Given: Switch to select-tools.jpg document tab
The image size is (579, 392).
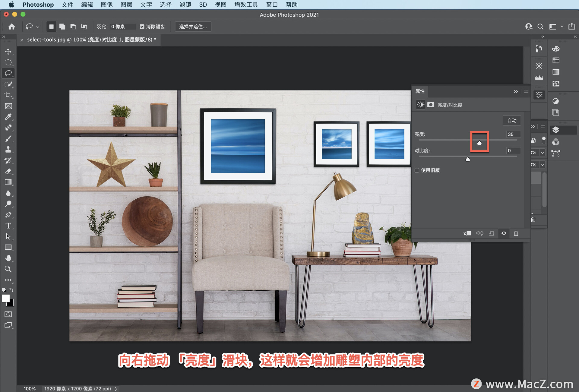Looking at the screenshot, I should click(x=92, y=40).
